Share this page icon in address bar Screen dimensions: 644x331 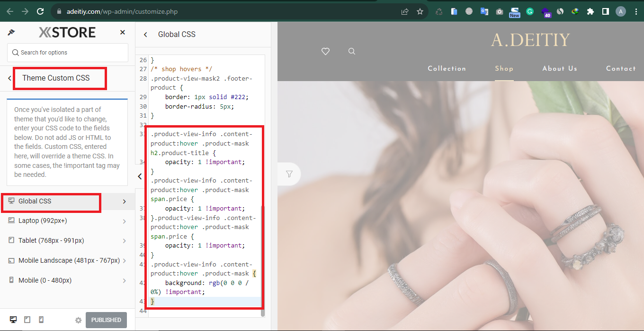(405, 11)
